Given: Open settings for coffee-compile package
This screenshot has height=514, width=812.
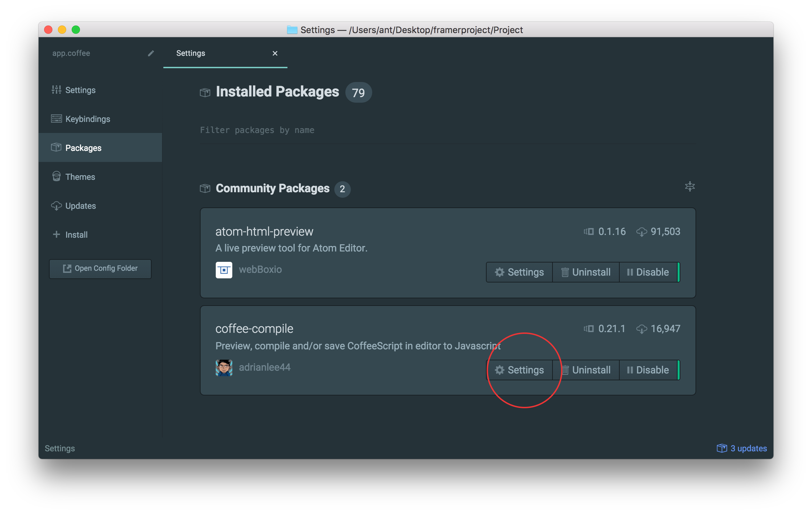Looking at the screenshot, I should [520, 370].
